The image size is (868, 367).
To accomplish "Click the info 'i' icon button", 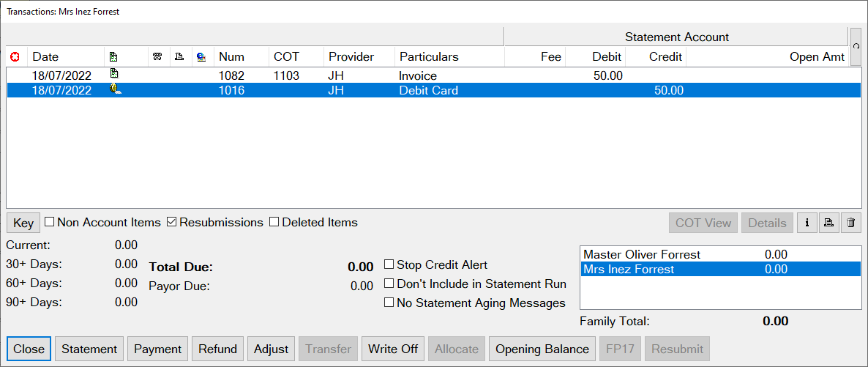I will point(807,223).
